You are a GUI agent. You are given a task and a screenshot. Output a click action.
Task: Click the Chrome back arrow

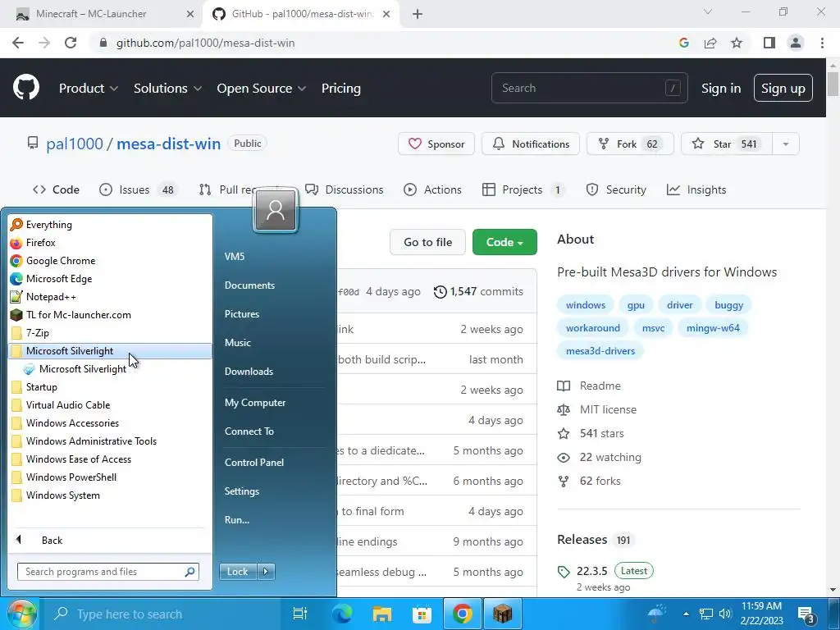click(18, 43)
